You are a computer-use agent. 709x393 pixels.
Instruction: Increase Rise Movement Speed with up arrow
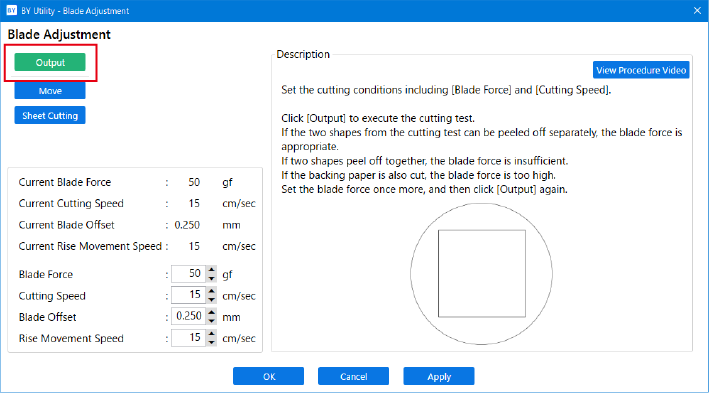(212, 334)
